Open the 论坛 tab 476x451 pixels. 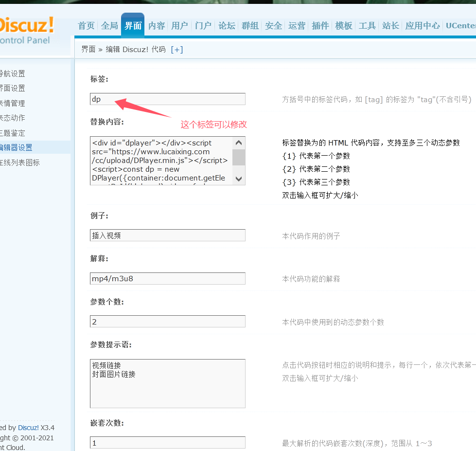(x=227, y=26)
